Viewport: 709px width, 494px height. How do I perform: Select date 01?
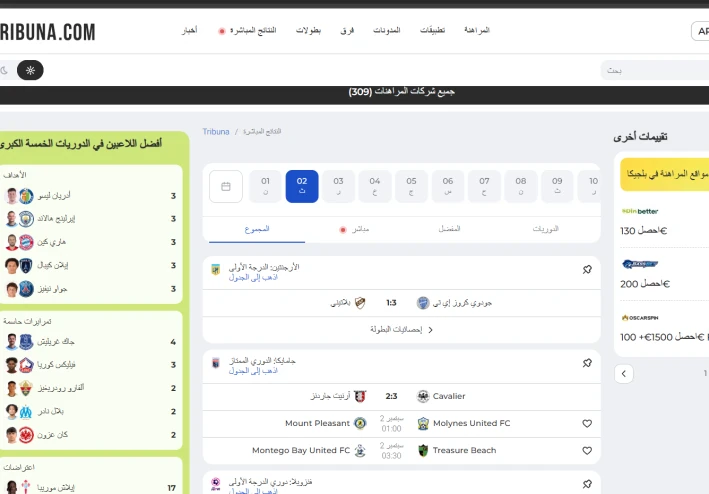pyautogui.click(x=265, y=186)
